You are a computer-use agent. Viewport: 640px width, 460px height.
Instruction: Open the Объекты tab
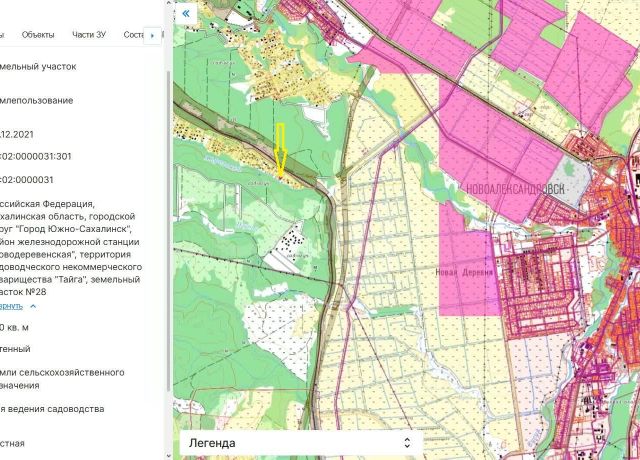click(38, 35)
